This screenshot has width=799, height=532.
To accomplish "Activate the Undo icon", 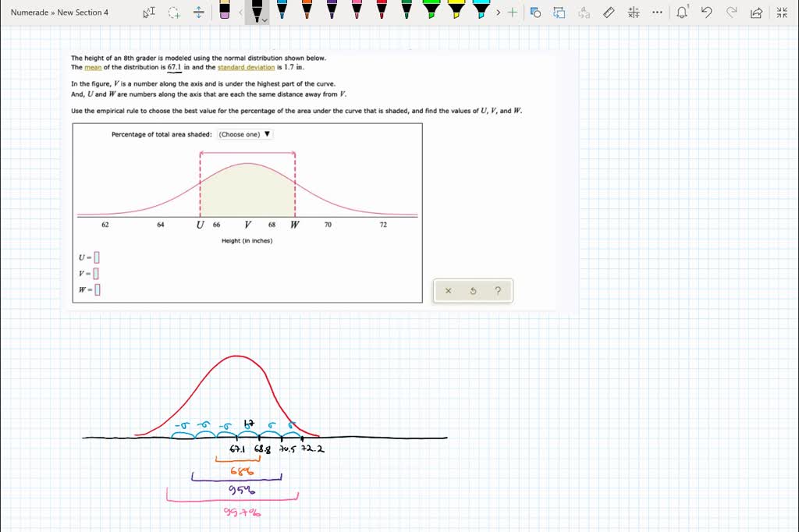I will [707, 12].
